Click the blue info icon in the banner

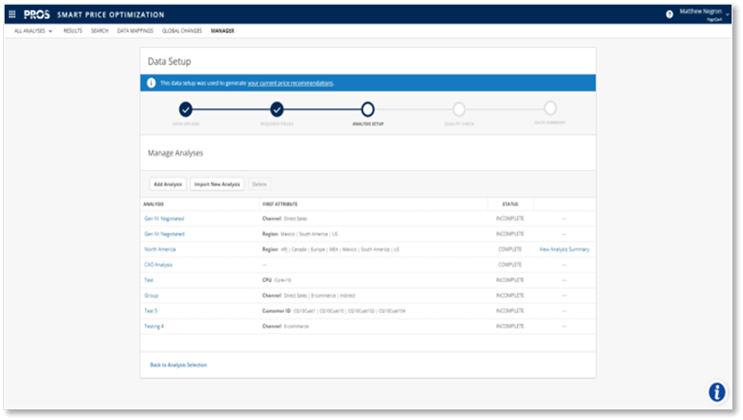(151, 83)
